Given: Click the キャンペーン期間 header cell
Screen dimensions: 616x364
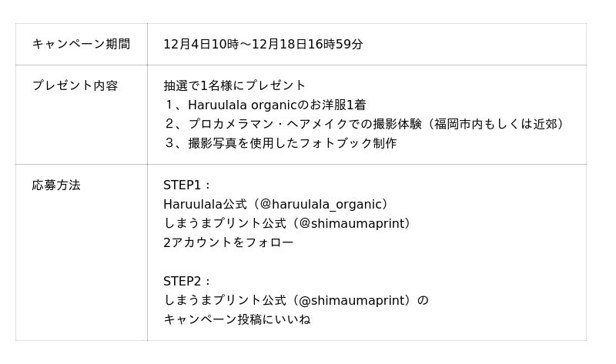Looking at the screenshot, I should point(81,44).
